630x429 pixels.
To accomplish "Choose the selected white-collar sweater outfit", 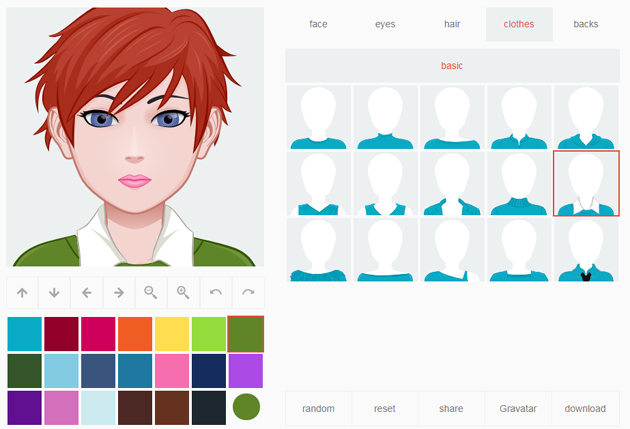I will 586,184.
